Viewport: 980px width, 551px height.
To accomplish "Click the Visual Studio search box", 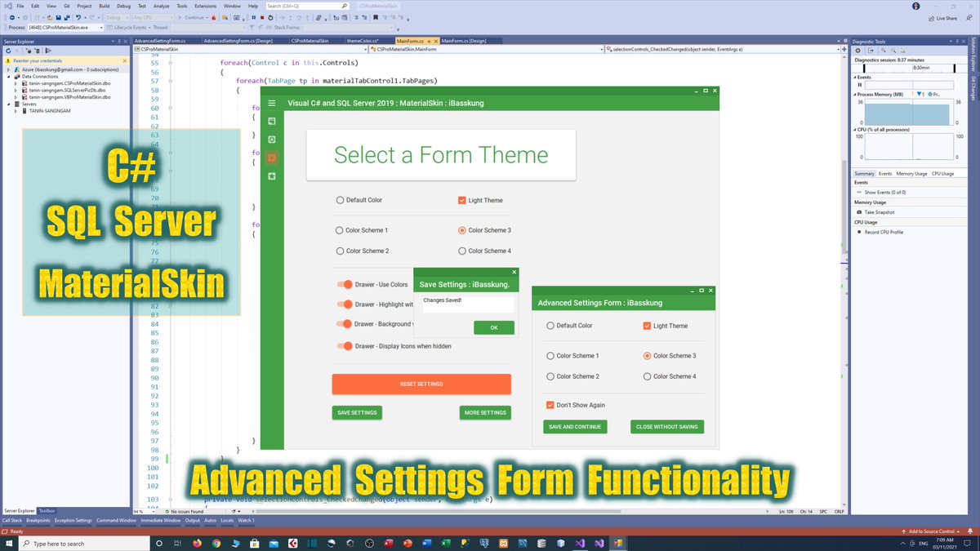I will (310, 6).
